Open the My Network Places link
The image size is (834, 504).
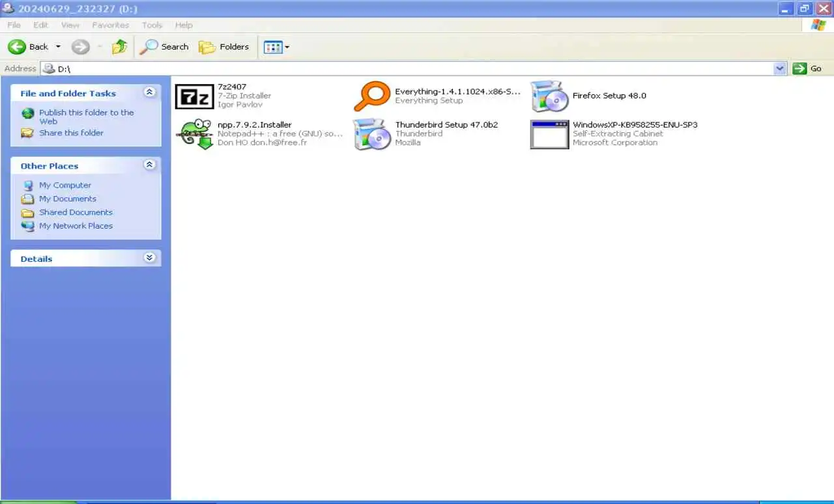coord(76,226)
